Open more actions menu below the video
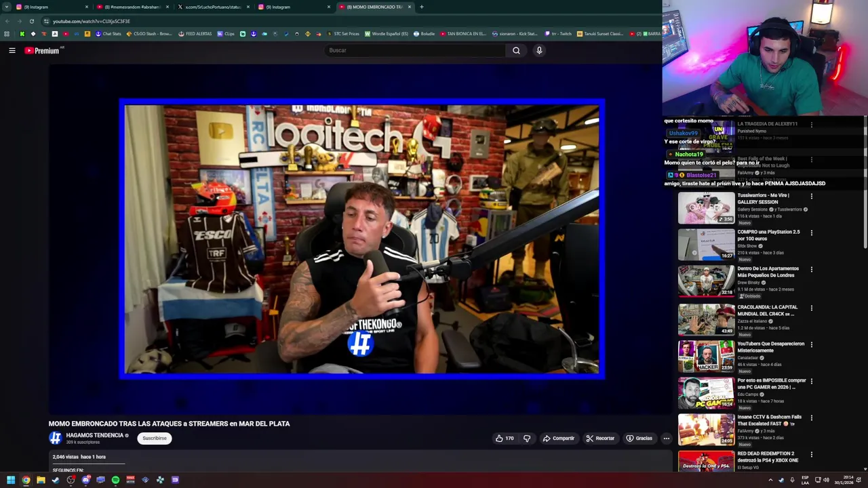868x488 pixels. click(666, 439)
